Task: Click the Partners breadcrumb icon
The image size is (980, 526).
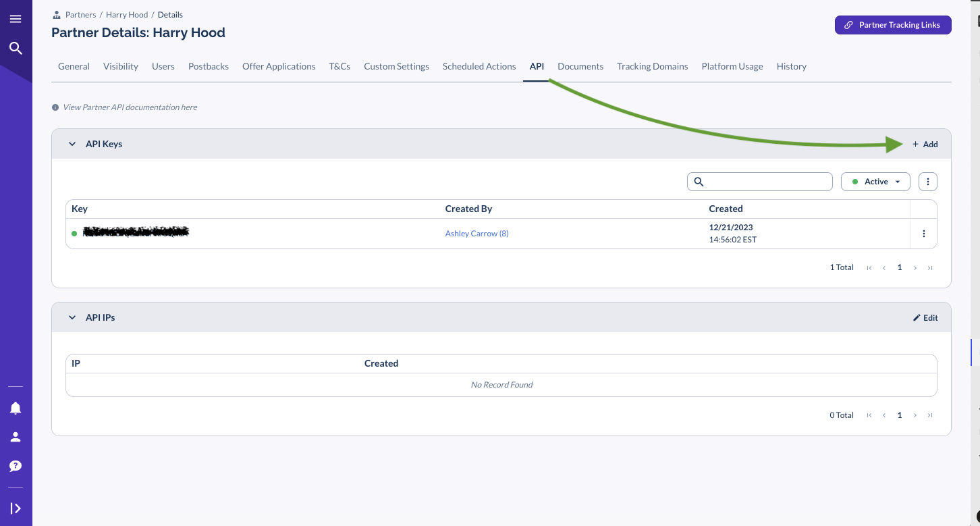Action: (57, 14)
